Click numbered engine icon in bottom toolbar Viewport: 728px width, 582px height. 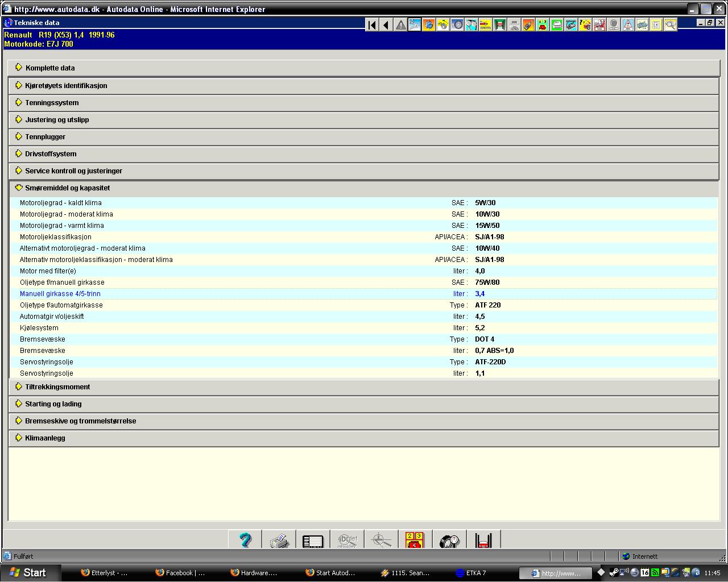pos(415,540)
